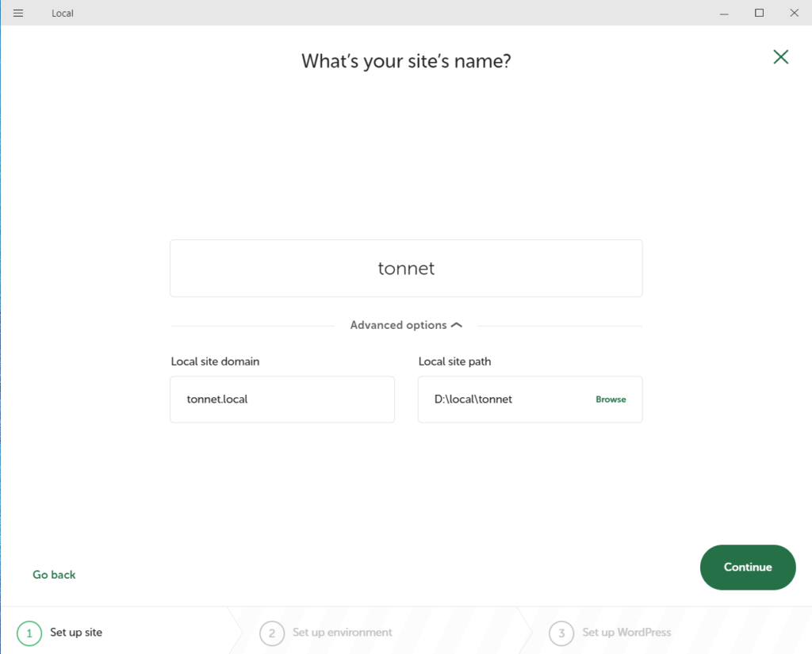The width and height of the screenshot is (812, 654).
Task: Close the Local application window
Action: (794, 13)
